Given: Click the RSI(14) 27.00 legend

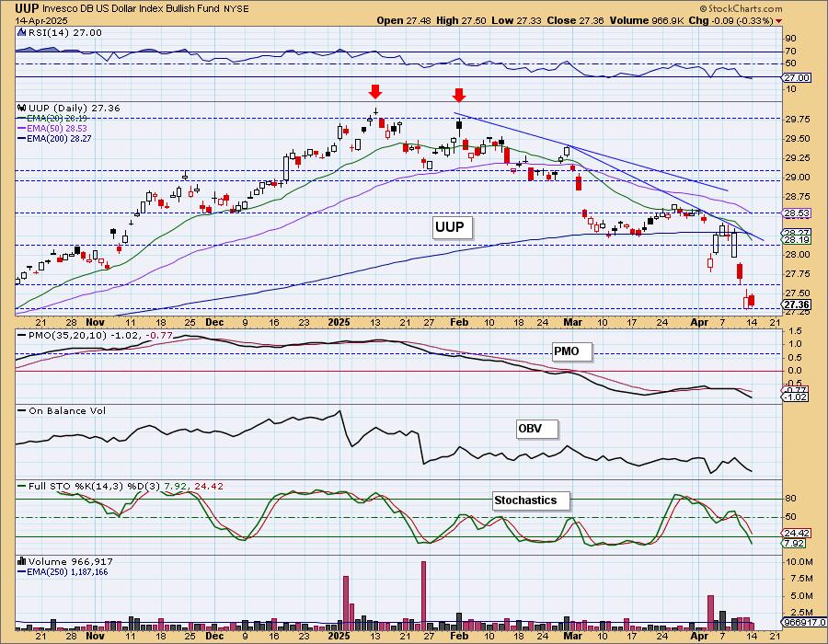Looking at the screenshot, I should point(65,33).
